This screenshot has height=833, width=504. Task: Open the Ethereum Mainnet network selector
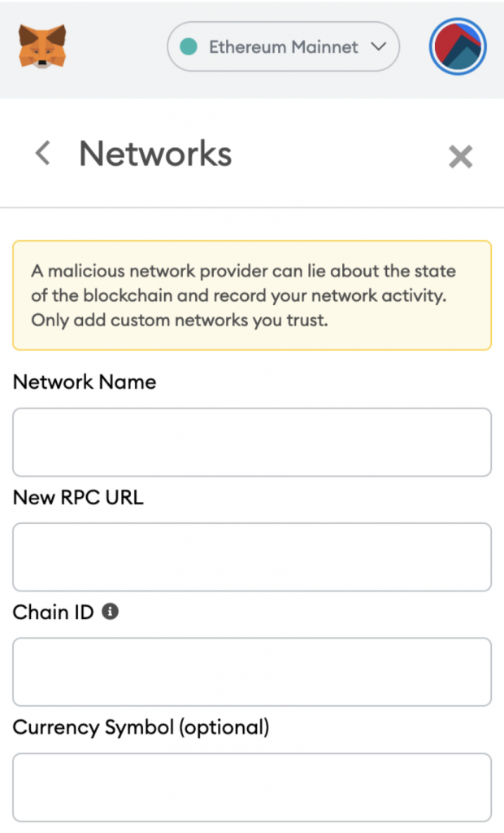tap(283, 46)
